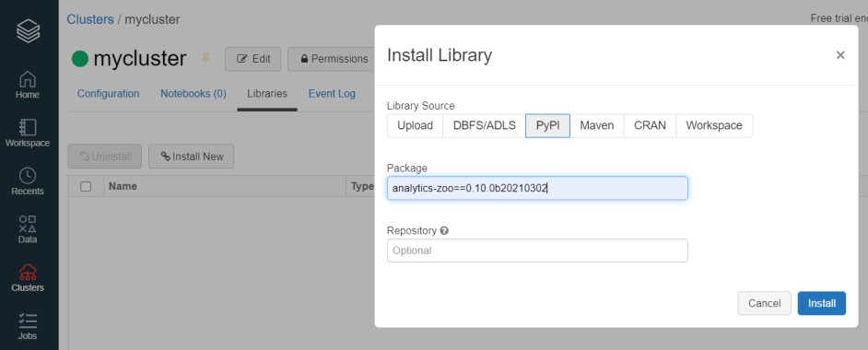The height and width of the screenshot is (350, 868).
Task: Click the optional Repository input field
Action: pyautogui.click(x=537, y=251)
